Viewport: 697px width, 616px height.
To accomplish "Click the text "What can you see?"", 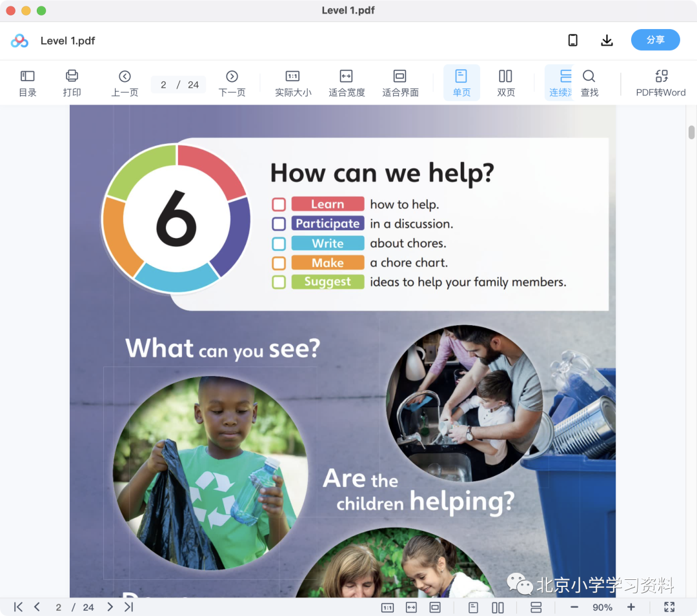I will [x=223, y=349].
